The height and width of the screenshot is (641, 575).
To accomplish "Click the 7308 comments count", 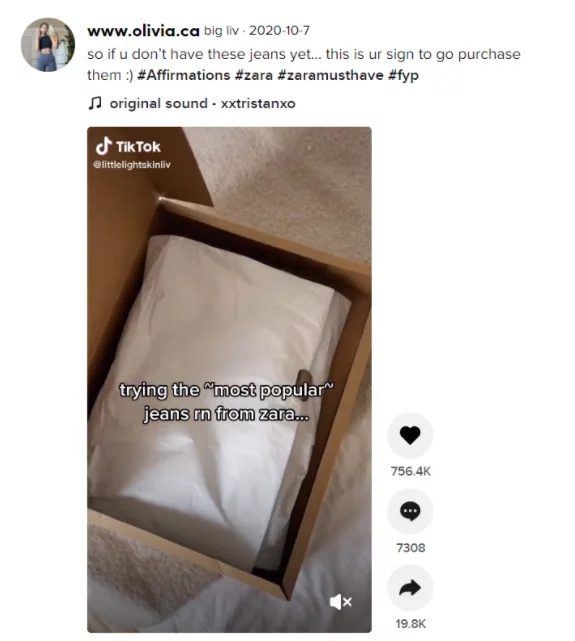I will [410, 548].
